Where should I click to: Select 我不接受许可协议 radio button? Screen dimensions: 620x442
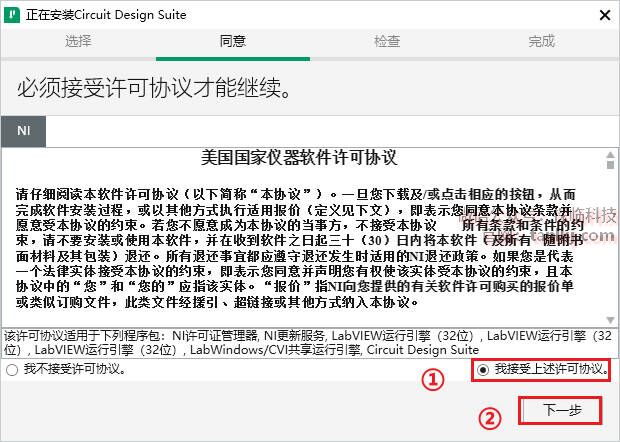[x=12, y=370]
